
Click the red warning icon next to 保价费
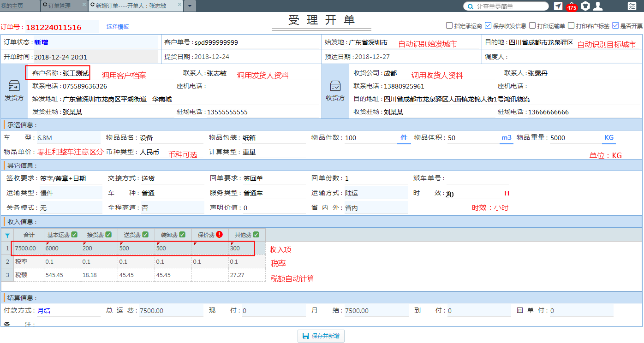click(219, 234)
